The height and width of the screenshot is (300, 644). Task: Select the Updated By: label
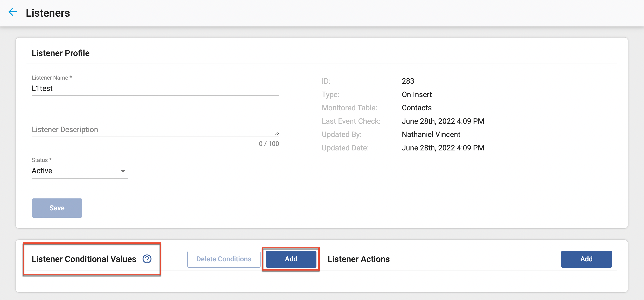(x=341, y=134)
